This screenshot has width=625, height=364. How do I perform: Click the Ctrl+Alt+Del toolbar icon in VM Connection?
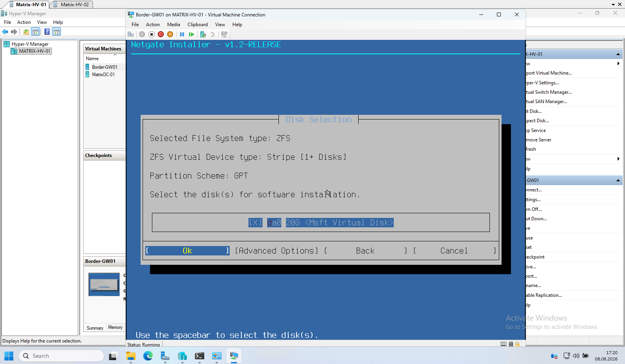pyautogui.click(x=131, y=34)
